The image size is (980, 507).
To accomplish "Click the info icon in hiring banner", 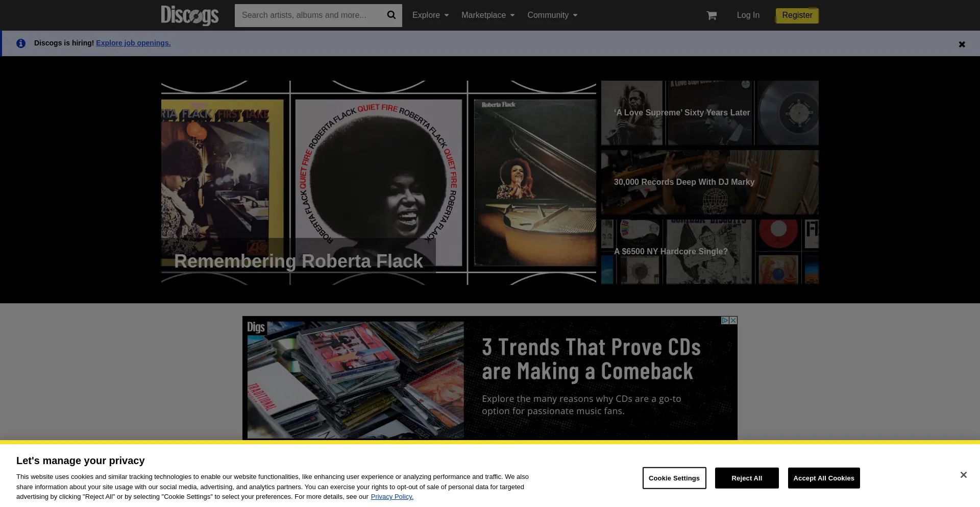I will (21, 43).
